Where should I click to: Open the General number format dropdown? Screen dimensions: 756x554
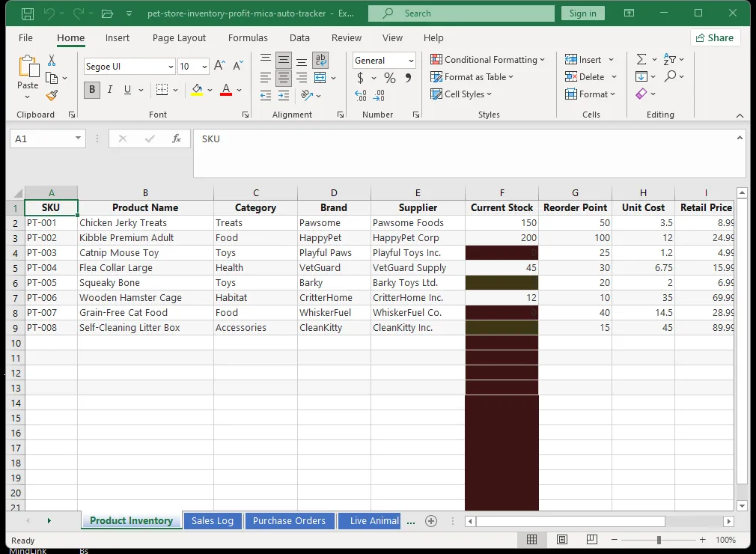[411, 61]
